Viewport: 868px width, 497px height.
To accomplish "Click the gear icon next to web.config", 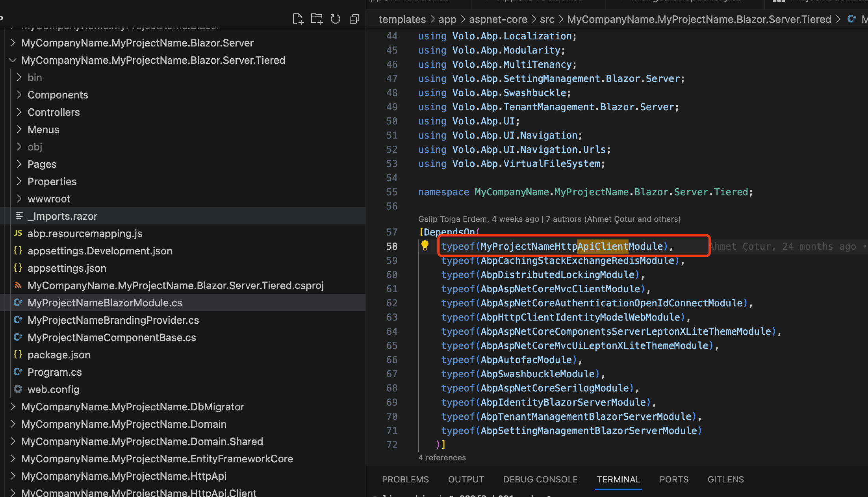I will click(x=18, y=389).
